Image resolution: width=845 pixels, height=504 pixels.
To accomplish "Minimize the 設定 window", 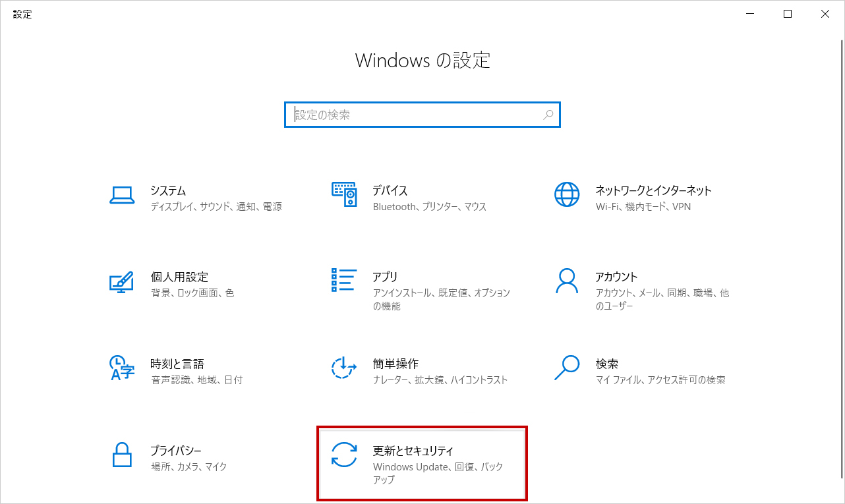I will (x=750, y=14).
